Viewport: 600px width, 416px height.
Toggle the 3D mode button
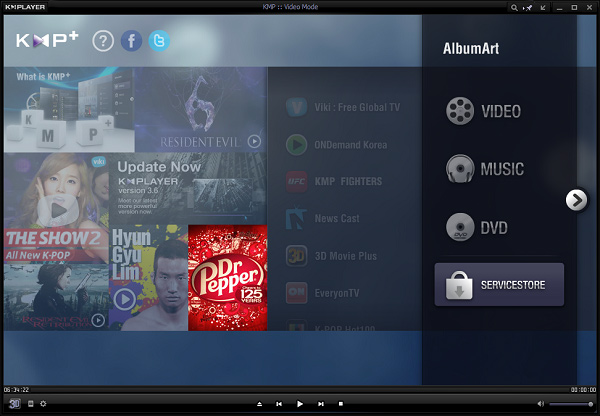coord(15,403)
